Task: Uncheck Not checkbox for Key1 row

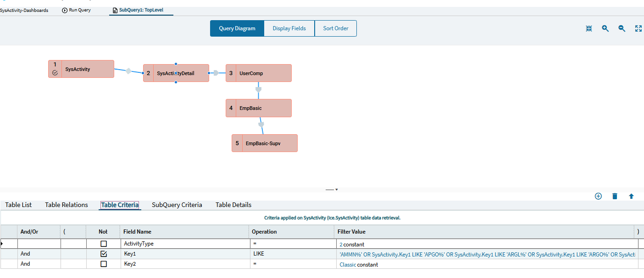Action: [x=104, y=254]
